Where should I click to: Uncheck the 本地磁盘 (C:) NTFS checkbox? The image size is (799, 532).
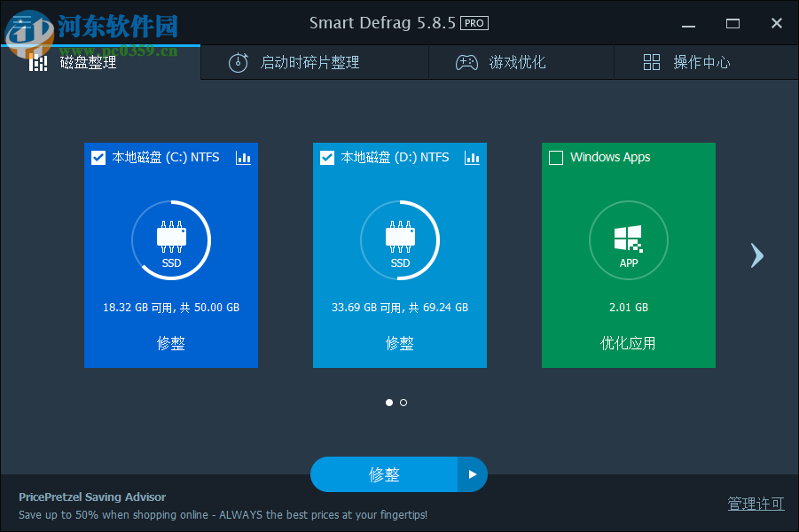tap(98, 157)
